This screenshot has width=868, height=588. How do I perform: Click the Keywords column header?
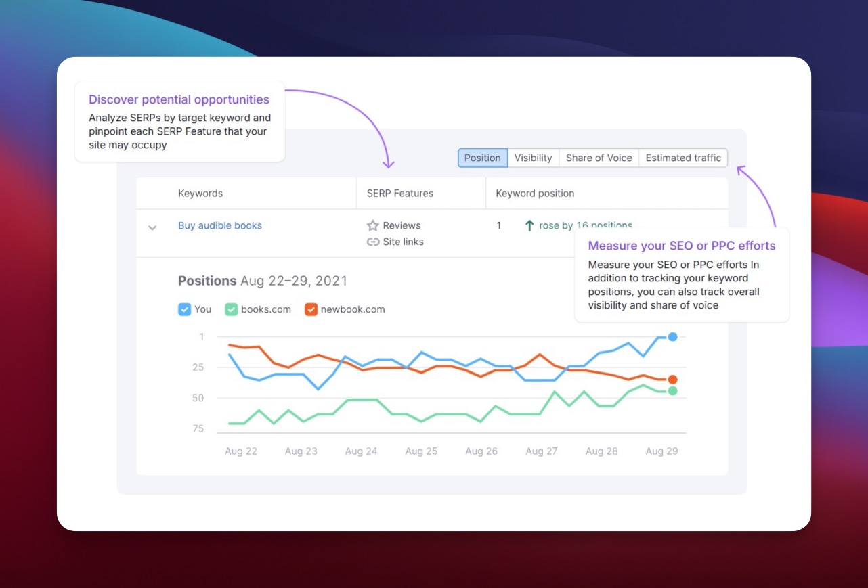tap(200, 193)
